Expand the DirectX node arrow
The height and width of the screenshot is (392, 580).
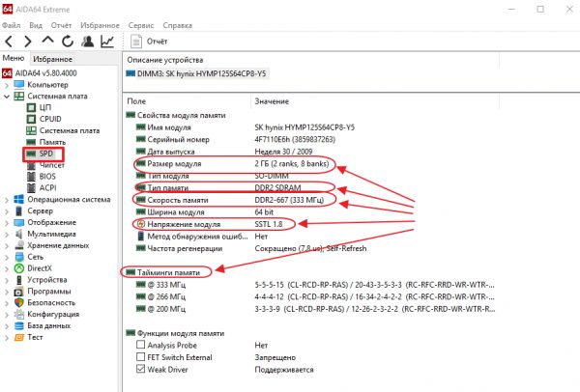(7, 268)
